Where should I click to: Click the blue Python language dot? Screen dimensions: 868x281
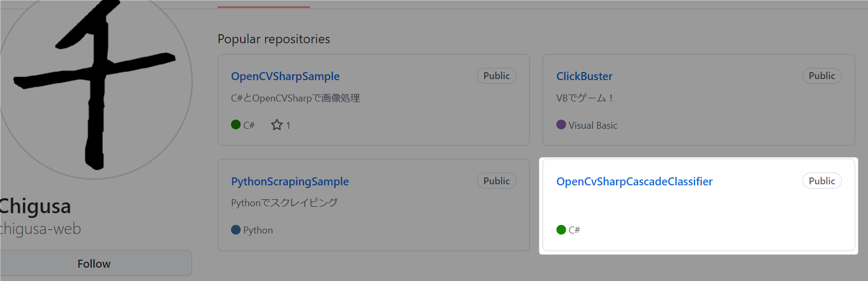point(236,230)
